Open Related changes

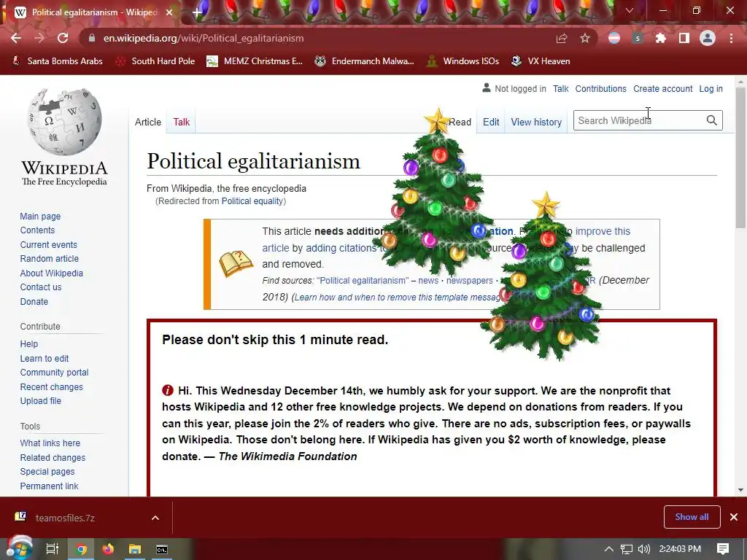[x=53, y=458]
